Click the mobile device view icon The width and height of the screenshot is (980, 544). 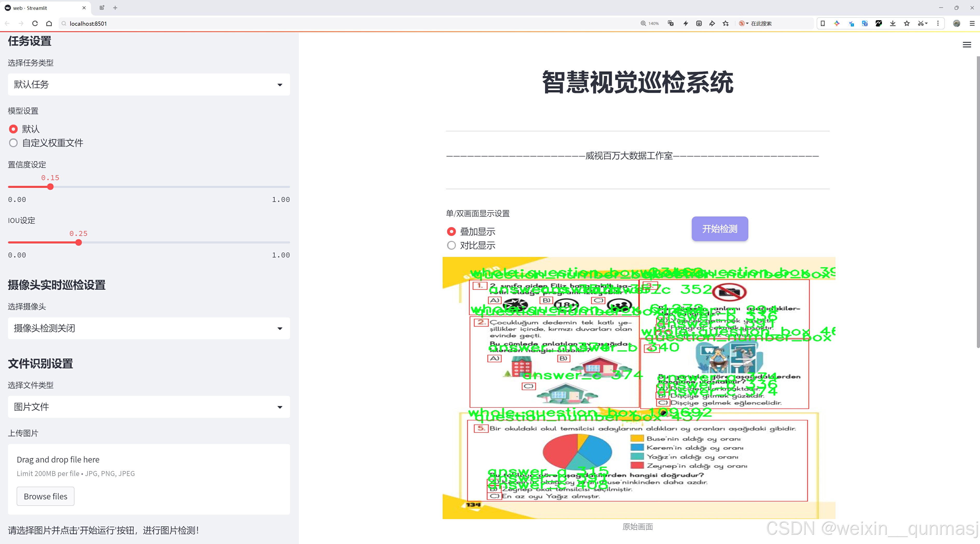click(823, 24)
